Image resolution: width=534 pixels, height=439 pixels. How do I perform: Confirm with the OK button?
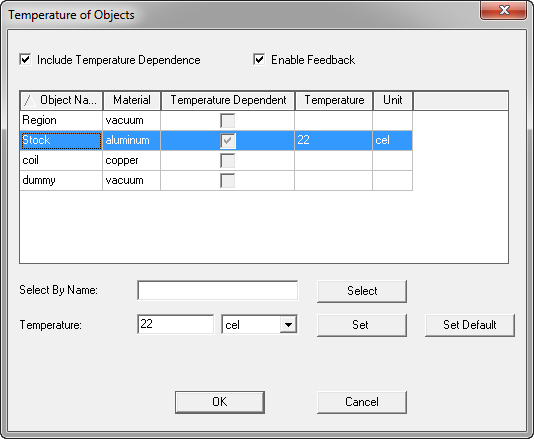click(x=220, y=402)
